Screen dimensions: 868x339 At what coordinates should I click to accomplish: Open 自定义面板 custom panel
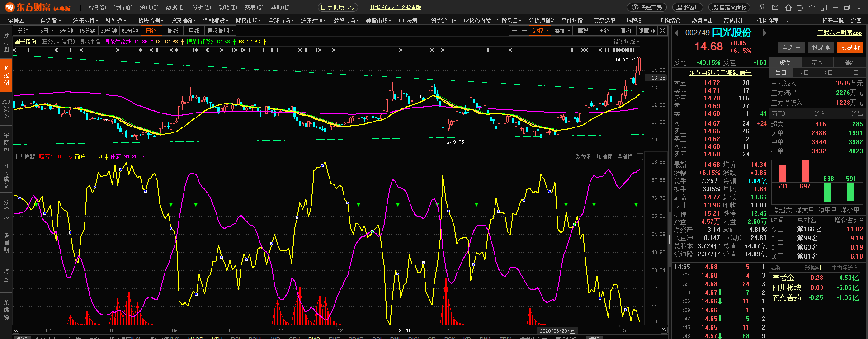(729, 7)
